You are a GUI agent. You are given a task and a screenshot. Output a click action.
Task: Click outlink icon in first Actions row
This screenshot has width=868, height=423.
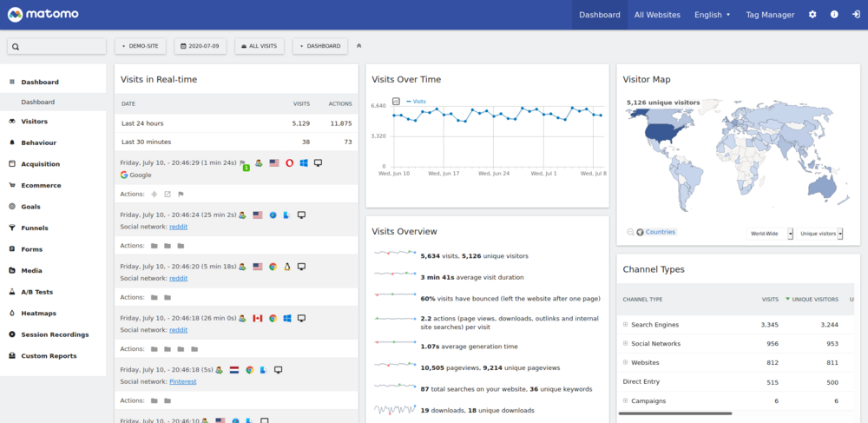(x=168, y=194)
